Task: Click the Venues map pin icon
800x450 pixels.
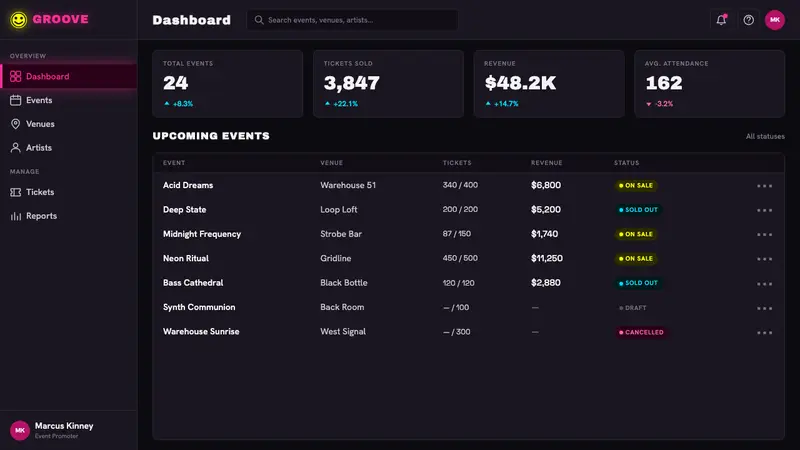Action: tap(15, 124)
